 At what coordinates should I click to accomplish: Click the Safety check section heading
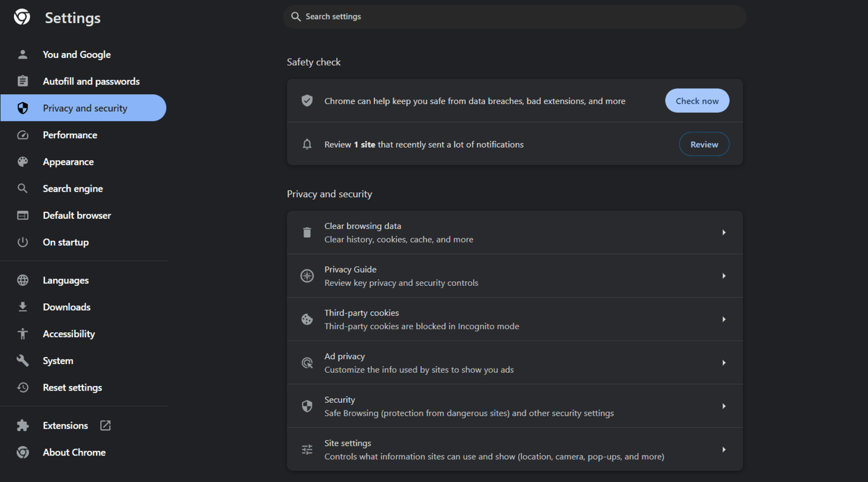point(314,62)
